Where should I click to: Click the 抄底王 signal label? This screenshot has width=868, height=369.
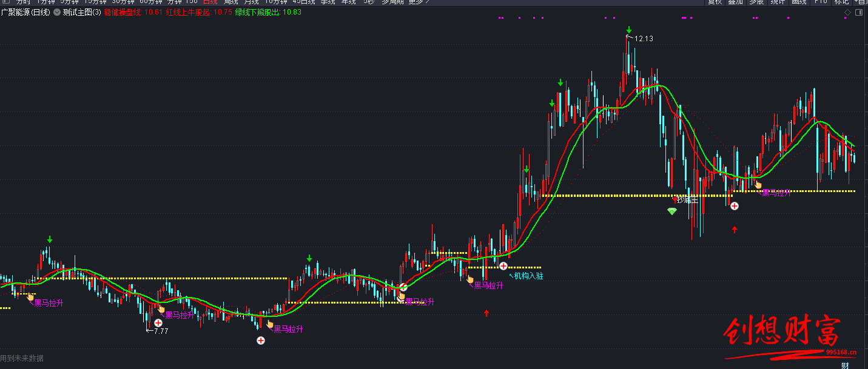point(688,199)
